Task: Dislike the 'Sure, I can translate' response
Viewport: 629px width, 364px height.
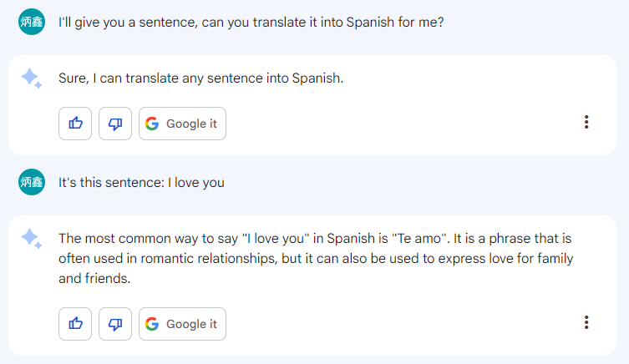Action: point(115,124)
